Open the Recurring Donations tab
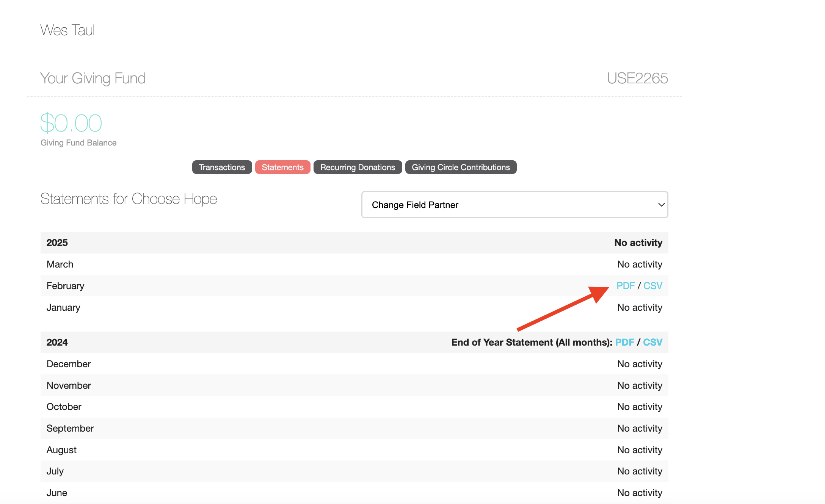 click(358, 167)
